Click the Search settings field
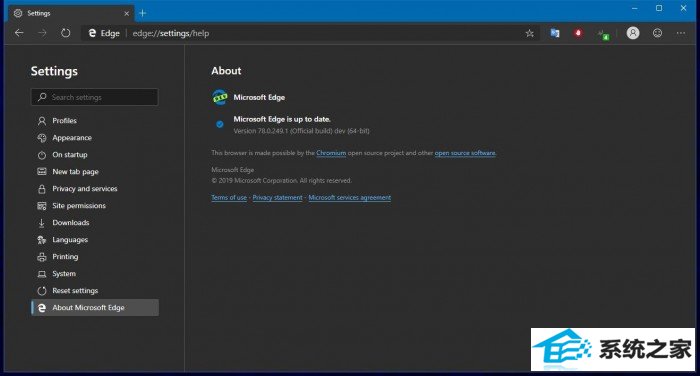 [95, 97]
